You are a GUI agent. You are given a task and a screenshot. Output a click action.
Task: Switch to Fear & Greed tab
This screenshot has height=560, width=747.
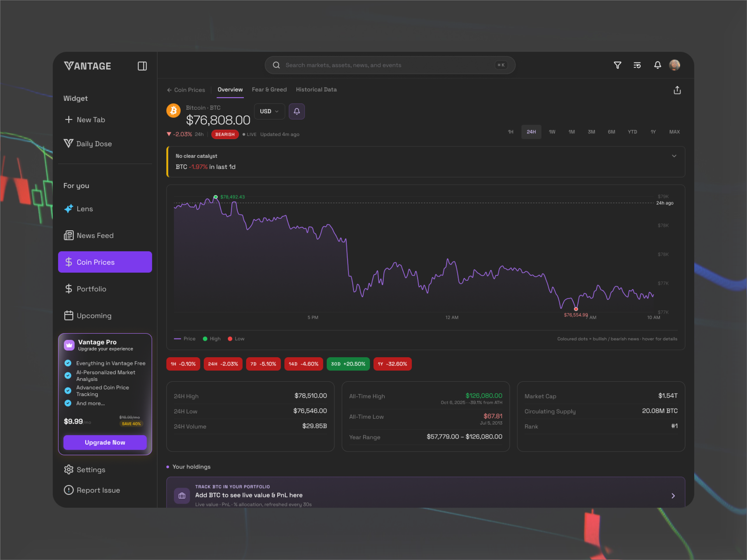[x=269, y=90]
